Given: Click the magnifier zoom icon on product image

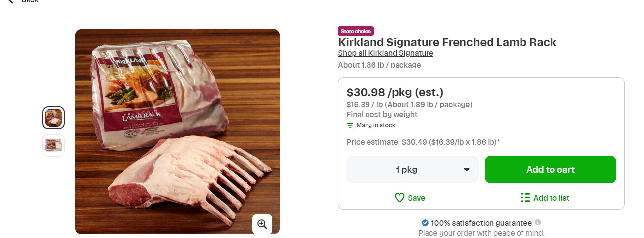Looking at the screenshot, I should [x=262, y=224].
